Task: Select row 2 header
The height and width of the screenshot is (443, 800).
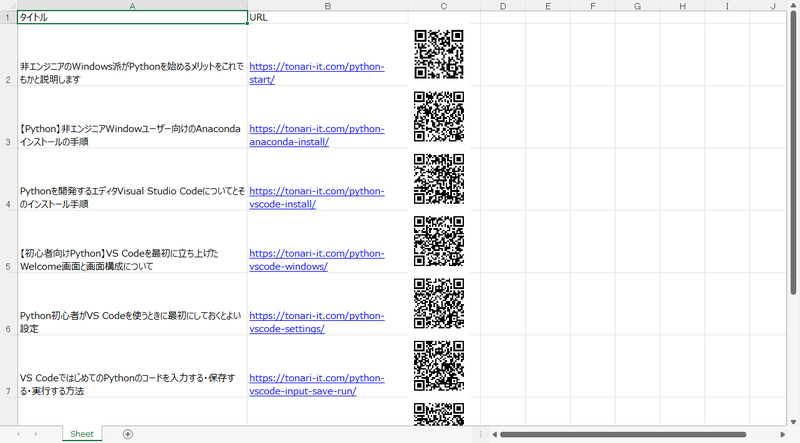Action: pos(8,55)
